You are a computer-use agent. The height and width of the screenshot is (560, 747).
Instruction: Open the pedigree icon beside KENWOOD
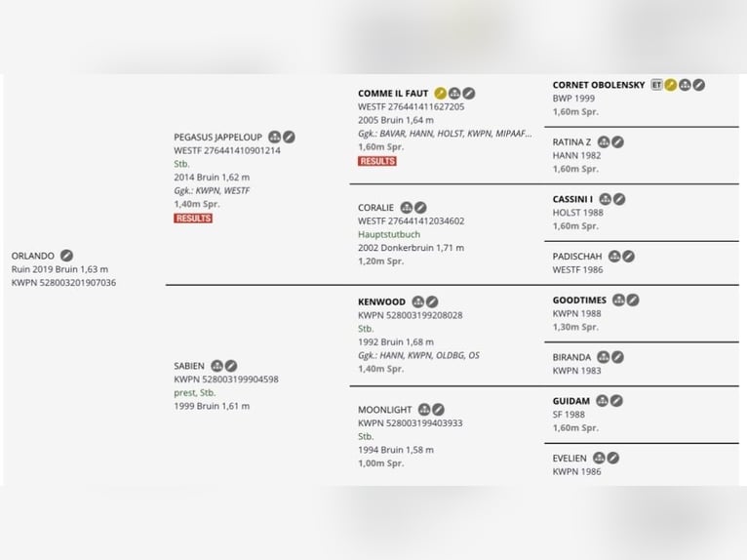pyautogui.click(x=417, y=302)
